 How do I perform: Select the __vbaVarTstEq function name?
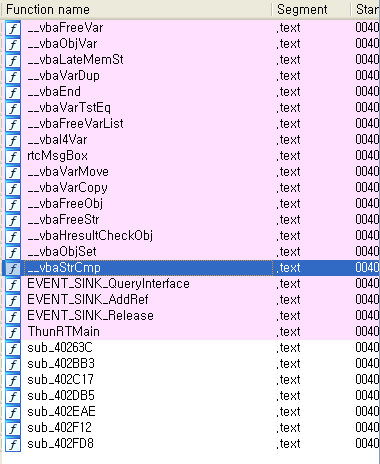point(69,108)
